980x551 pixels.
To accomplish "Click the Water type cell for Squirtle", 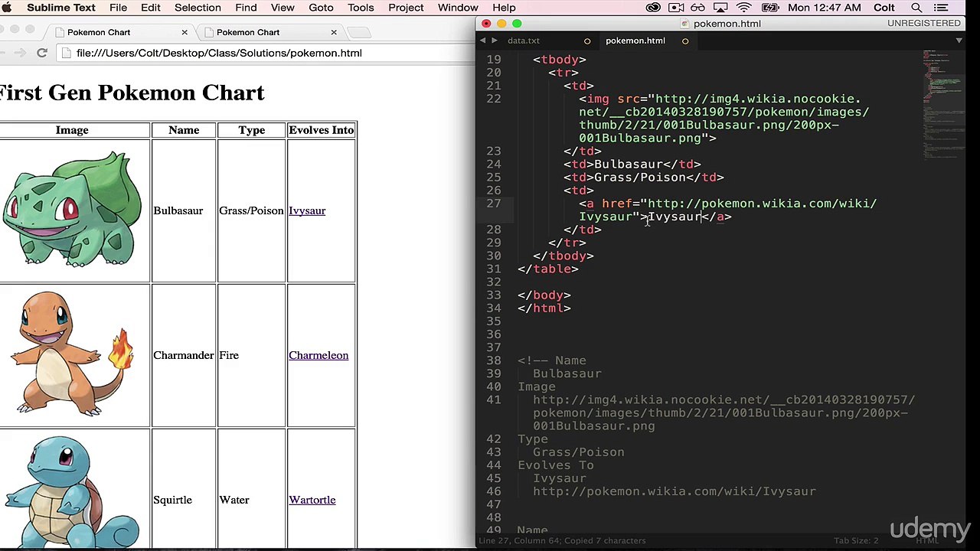I will click(252, 500).
